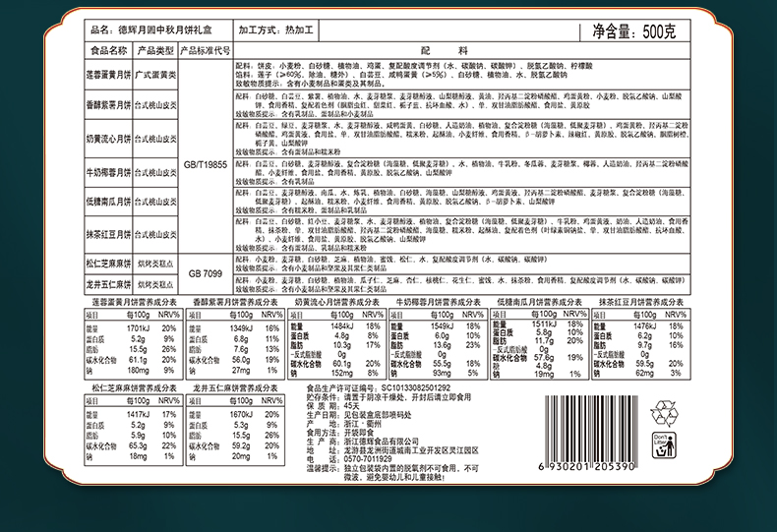Select 松仁芝麻麻饼 in the food name column
The height and width of the screenshot is (532, 777).
(108, 264)
